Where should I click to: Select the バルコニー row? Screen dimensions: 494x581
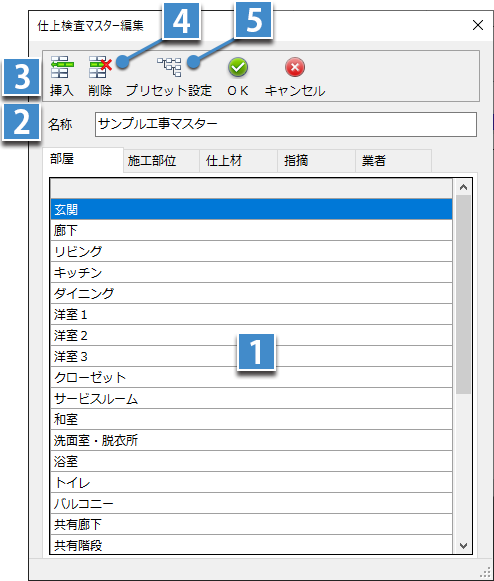pos(251,503)
